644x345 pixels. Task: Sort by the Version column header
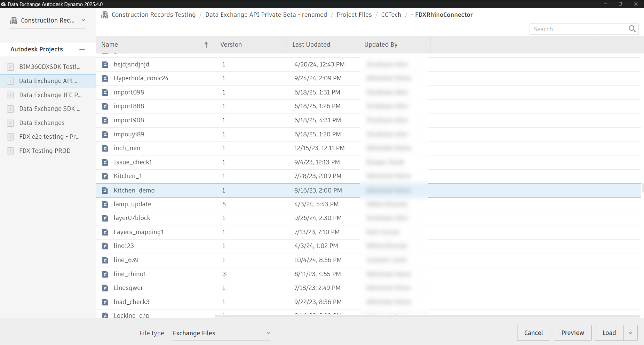[x=251, y=45]
